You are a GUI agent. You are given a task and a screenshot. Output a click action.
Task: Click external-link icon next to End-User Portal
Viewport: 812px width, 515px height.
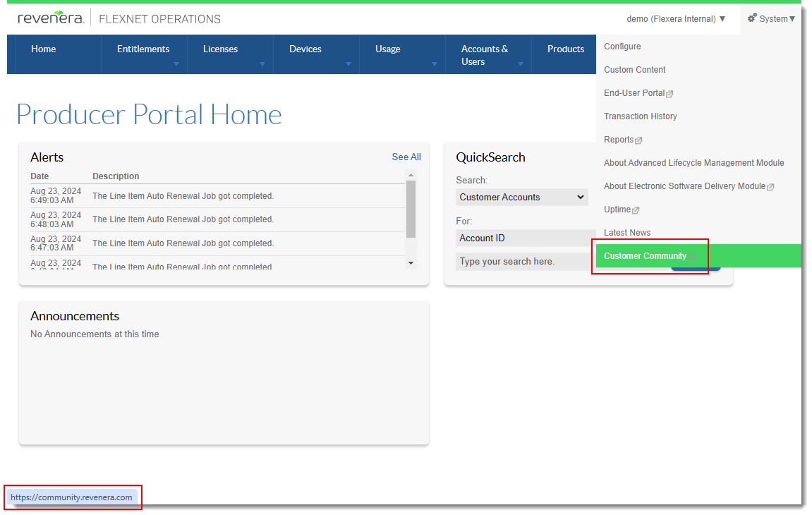[x=669, y=94]
